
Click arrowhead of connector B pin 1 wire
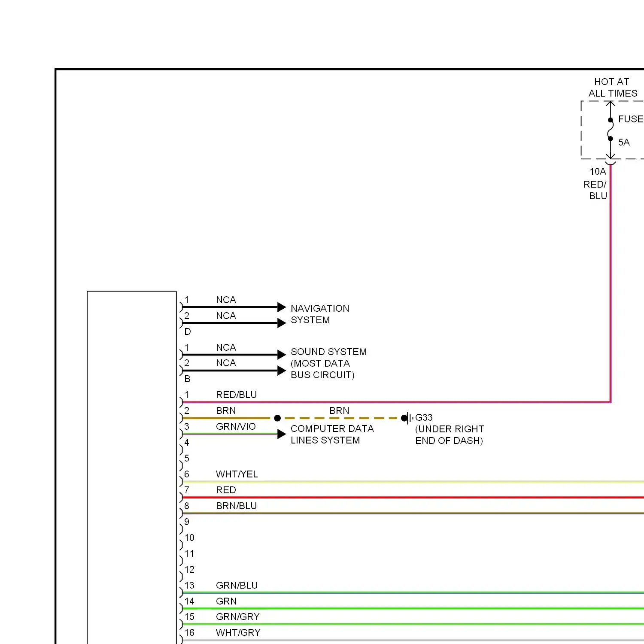[x=282, y=355]
